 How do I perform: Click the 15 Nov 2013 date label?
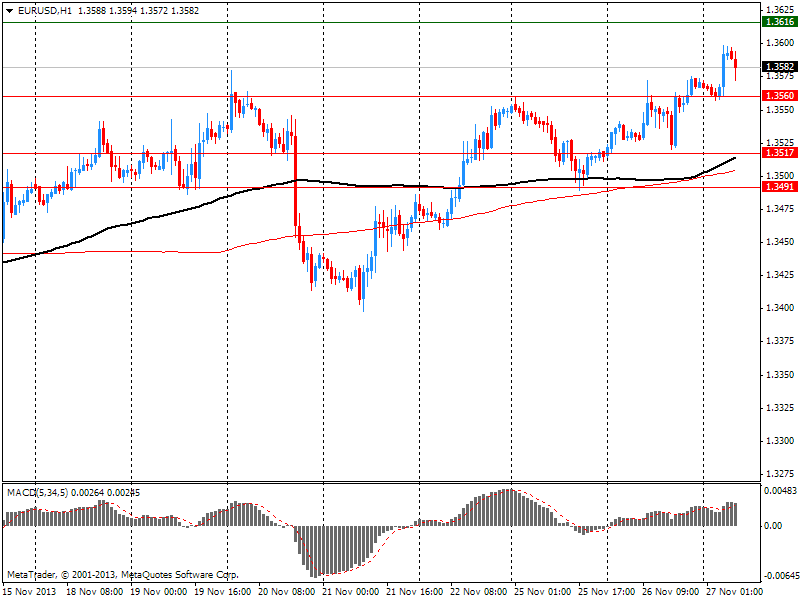pyautogui.click(x=32, y=592)
